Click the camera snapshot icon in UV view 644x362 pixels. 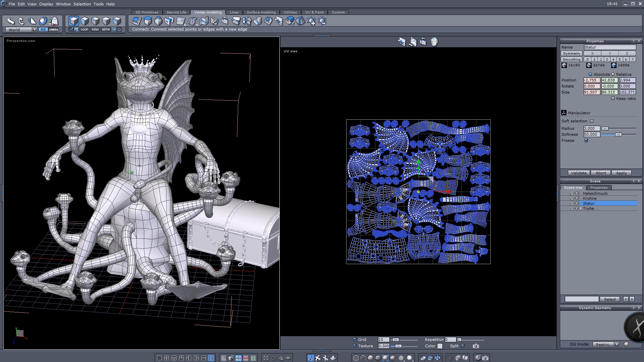(476, 346)
